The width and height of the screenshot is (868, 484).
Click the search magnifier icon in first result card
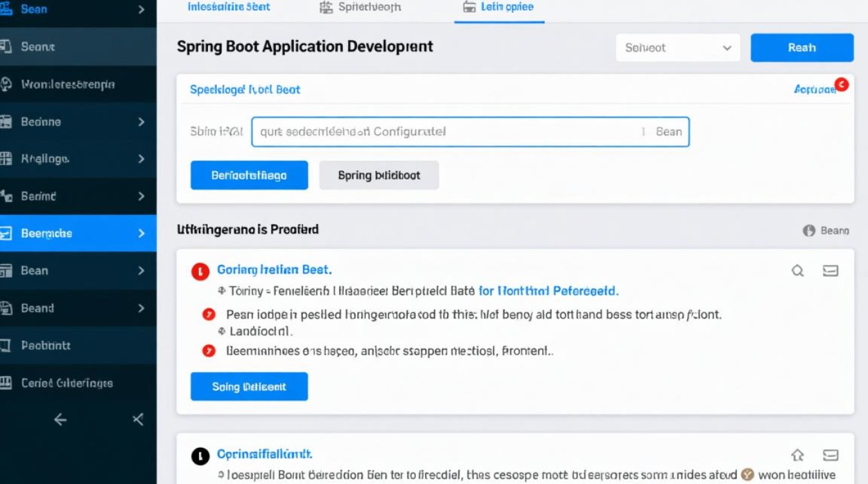798,271
